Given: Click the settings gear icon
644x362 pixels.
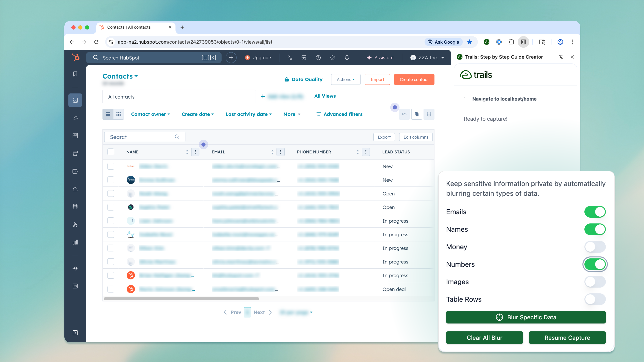Looking at the screenshot, I should click(332, 58).
